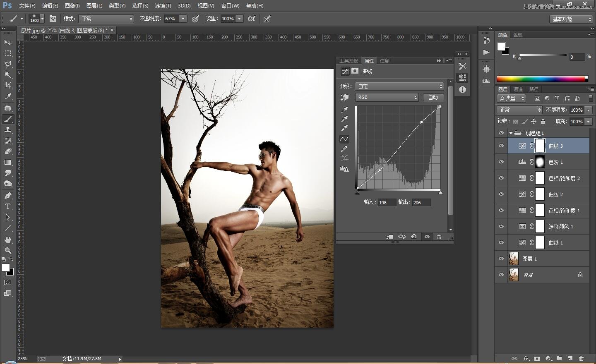
Task: Select the Clone Stamp tool
Action: tap(8, 129)
